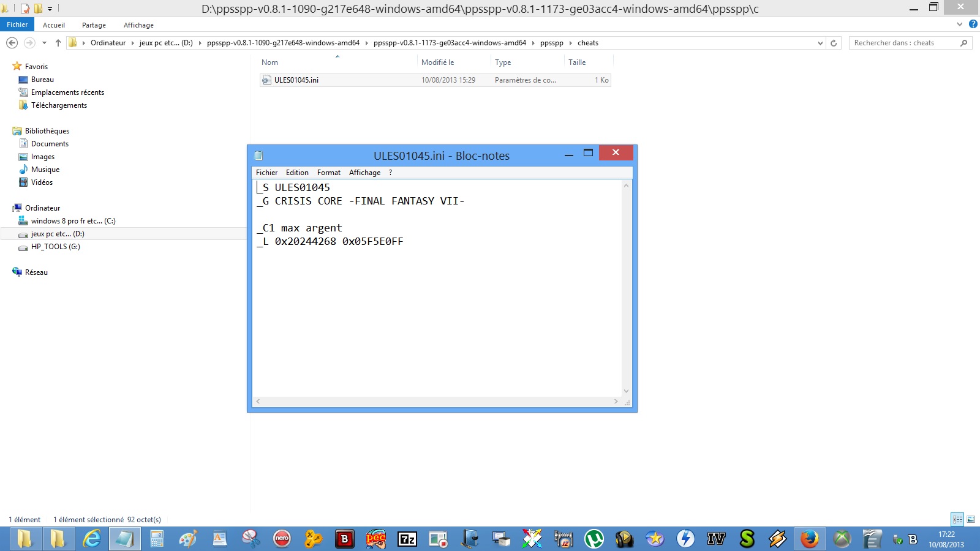The width and height of the screenshot is (980, 551).
Task: Open Téléchargements in the Favoris list
Action: click(x=59, y=105)
